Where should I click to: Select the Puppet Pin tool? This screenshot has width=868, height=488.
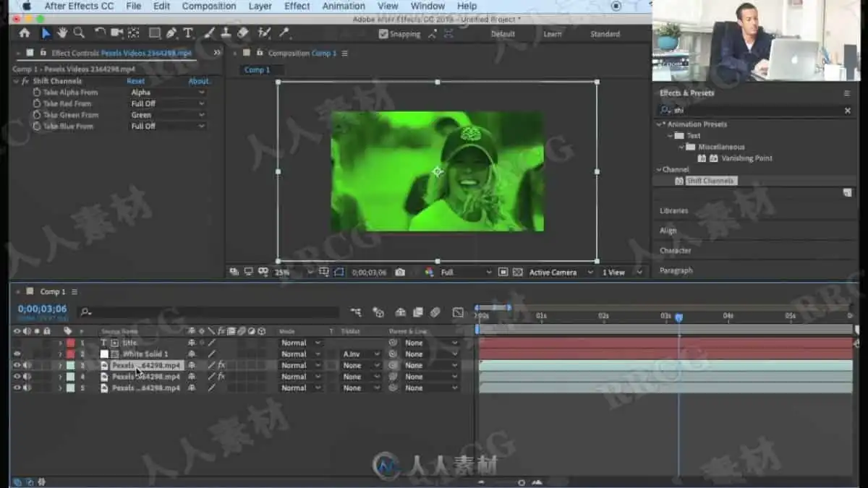pos(284,33)
